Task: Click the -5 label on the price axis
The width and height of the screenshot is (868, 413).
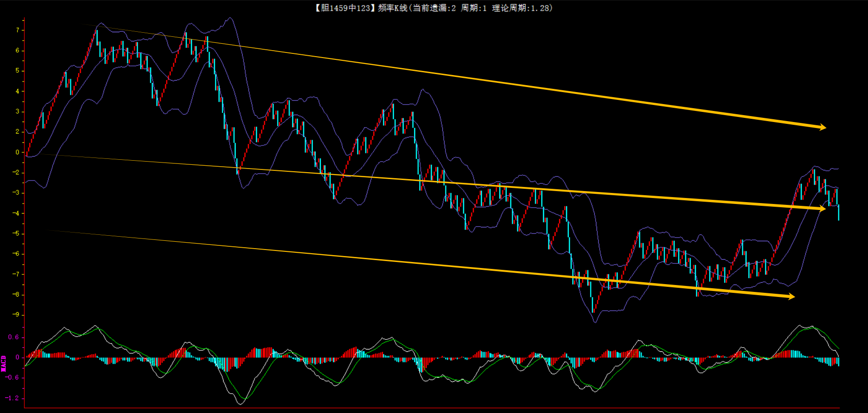Action: click(16, 233)
